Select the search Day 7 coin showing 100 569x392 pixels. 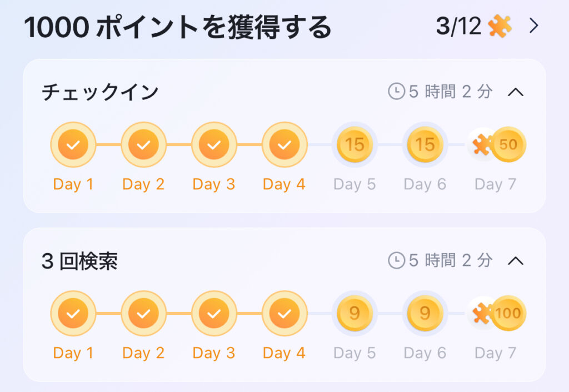[x=508, y=313]
